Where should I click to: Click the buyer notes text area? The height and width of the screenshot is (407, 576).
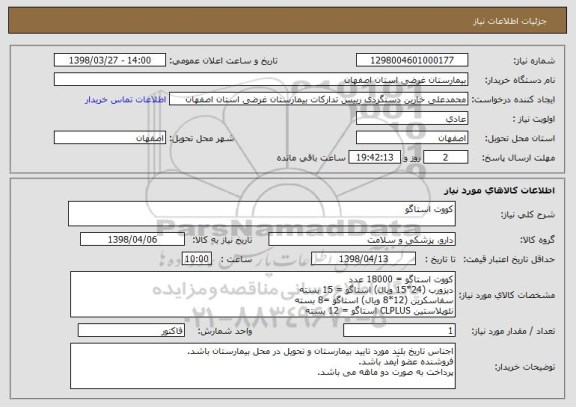pyautogui.click(x=263, y=366)
